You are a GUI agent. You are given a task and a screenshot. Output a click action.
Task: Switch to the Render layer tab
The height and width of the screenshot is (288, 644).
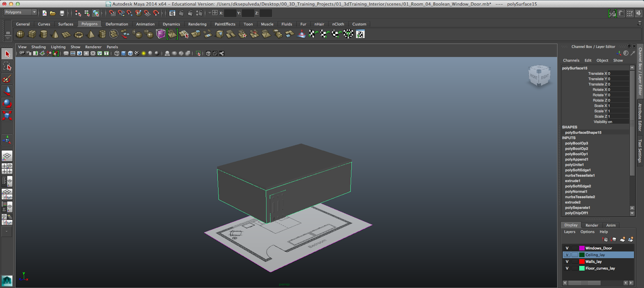coord(592,225)
